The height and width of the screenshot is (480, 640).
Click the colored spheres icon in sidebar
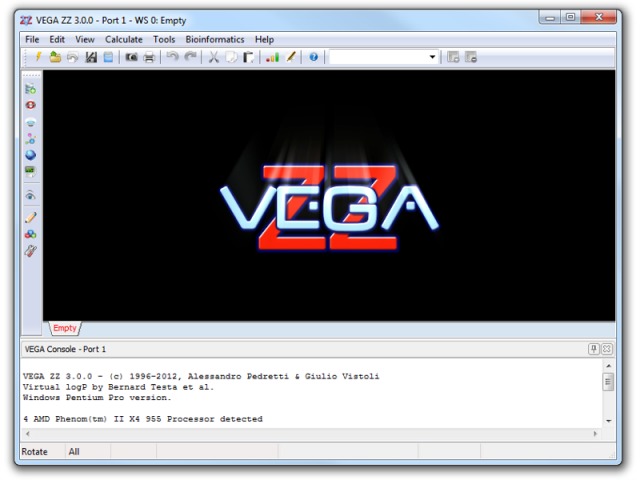point(31,234)
